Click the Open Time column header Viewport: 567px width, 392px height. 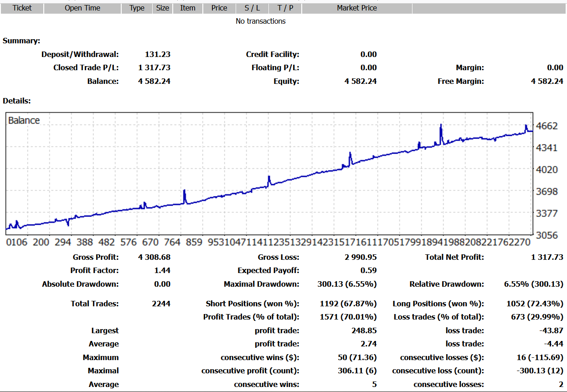[x=82, y=8]
